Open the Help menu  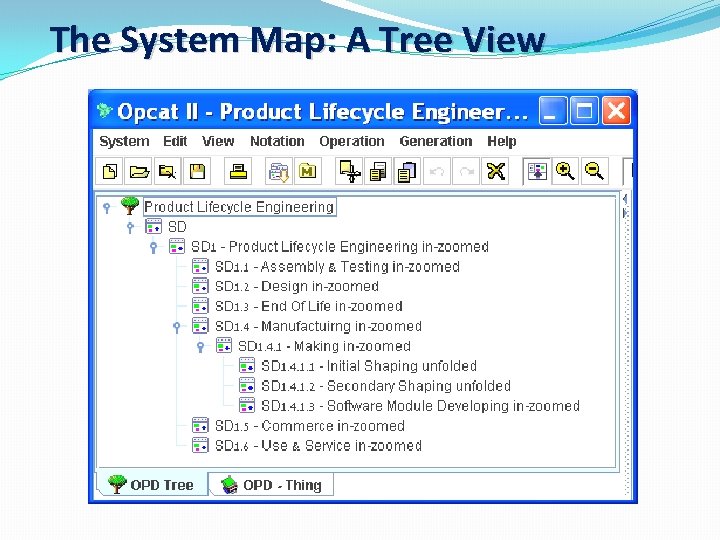pyautogui.click(x=501, y=141)
